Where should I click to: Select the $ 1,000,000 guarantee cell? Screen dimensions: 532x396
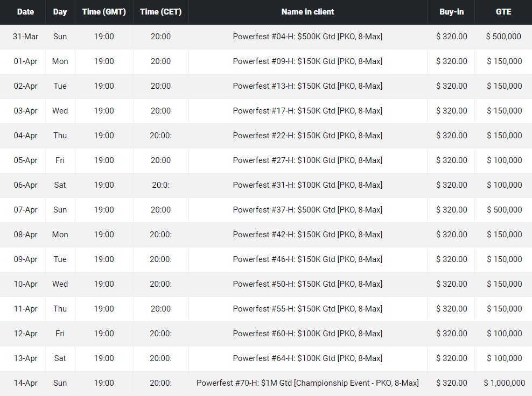[504, 383]
